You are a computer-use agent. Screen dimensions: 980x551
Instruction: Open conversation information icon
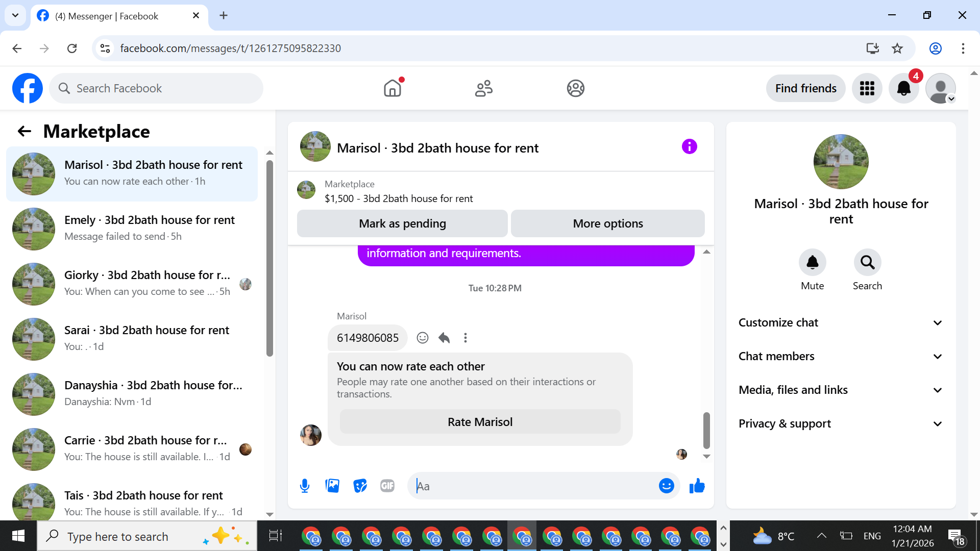[689, 147]
